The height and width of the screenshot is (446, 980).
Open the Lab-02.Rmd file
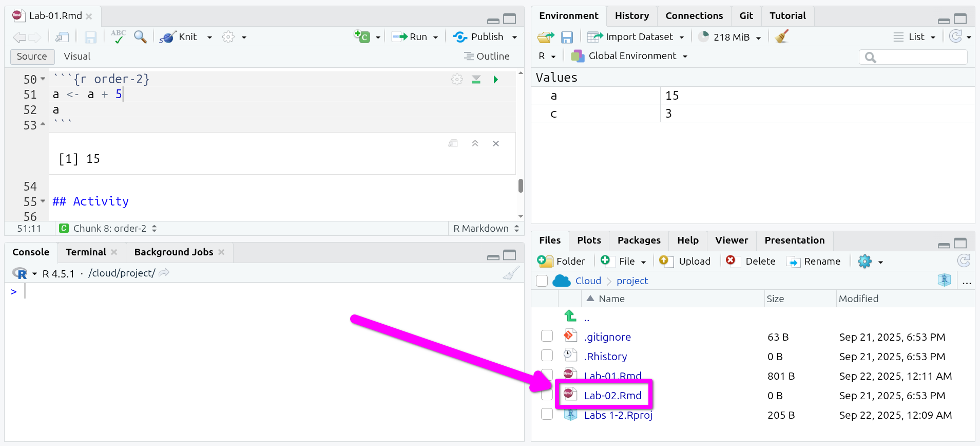click(612, 396)
